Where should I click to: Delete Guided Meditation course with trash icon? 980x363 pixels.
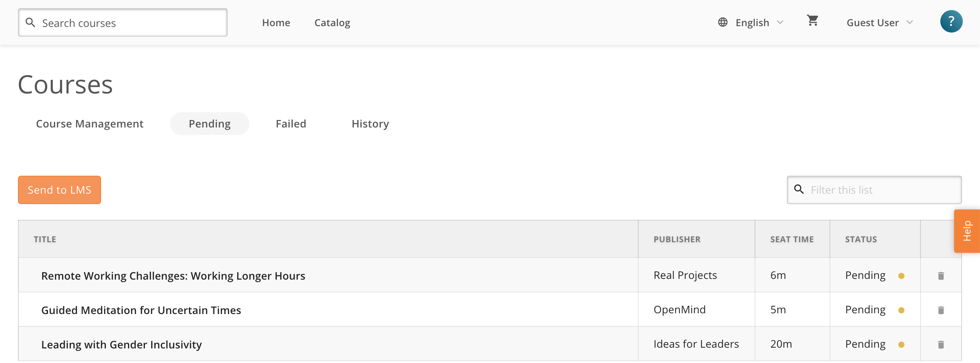coord(940,310)
